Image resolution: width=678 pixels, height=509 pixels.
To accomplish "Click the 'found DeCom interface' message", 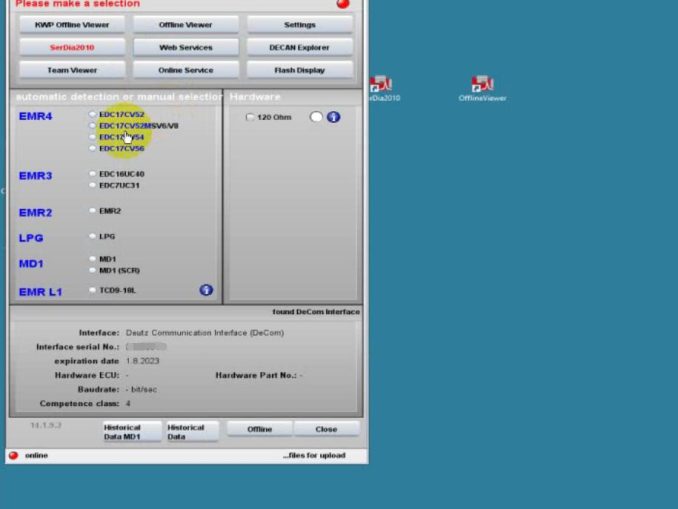I will (x=316, y=311).
